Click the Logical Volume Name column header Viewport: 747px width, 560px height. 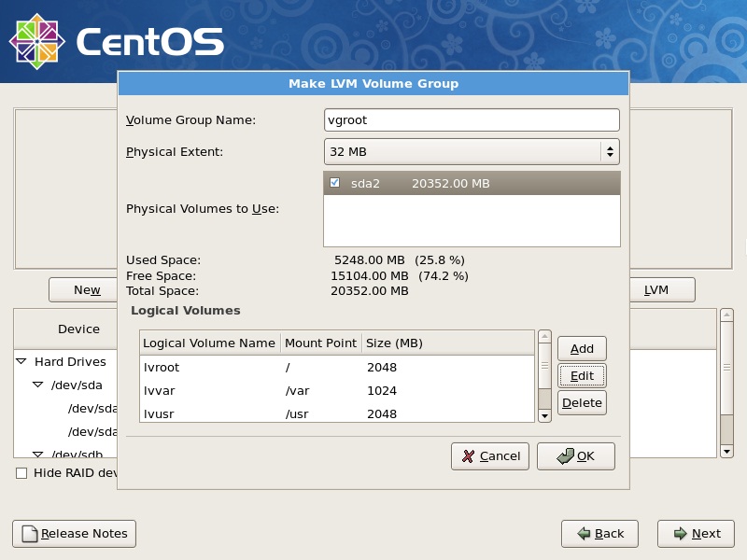209,343
